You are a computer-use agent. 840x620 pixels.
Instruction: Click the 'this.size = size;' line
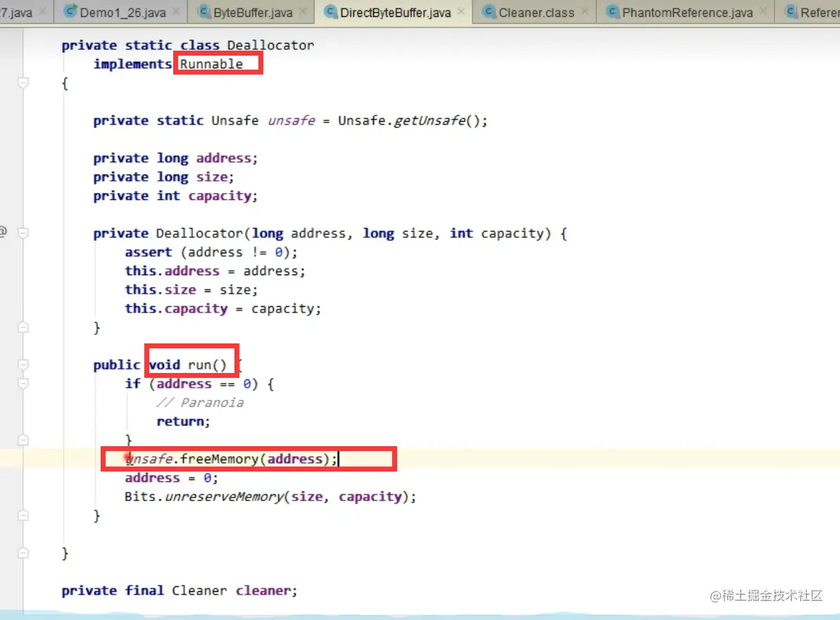point(192,290)
